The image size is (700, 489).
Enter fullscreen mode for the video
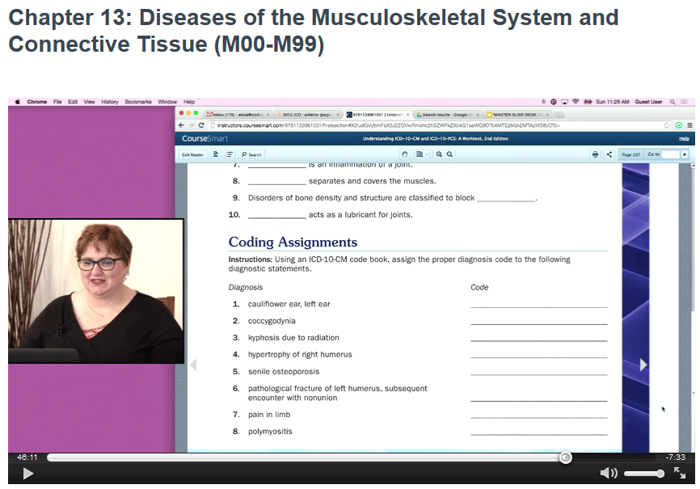click(x=679, y=472)
